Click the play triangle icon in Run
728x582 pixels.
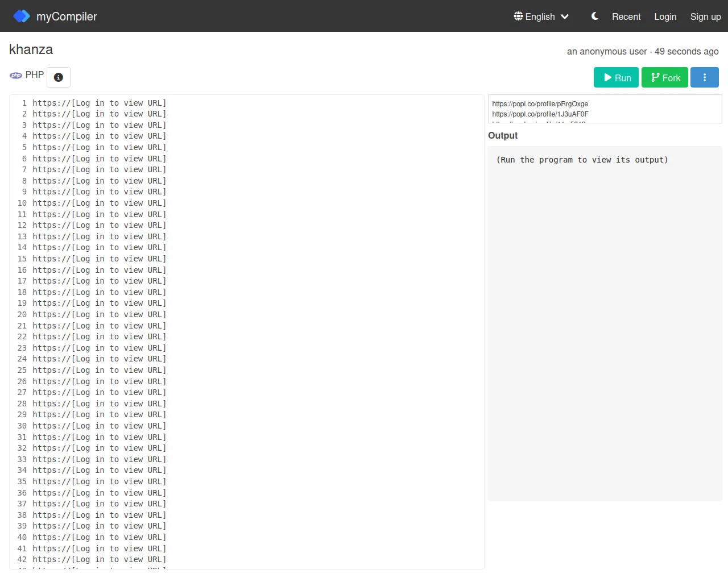tap(608, 77)
